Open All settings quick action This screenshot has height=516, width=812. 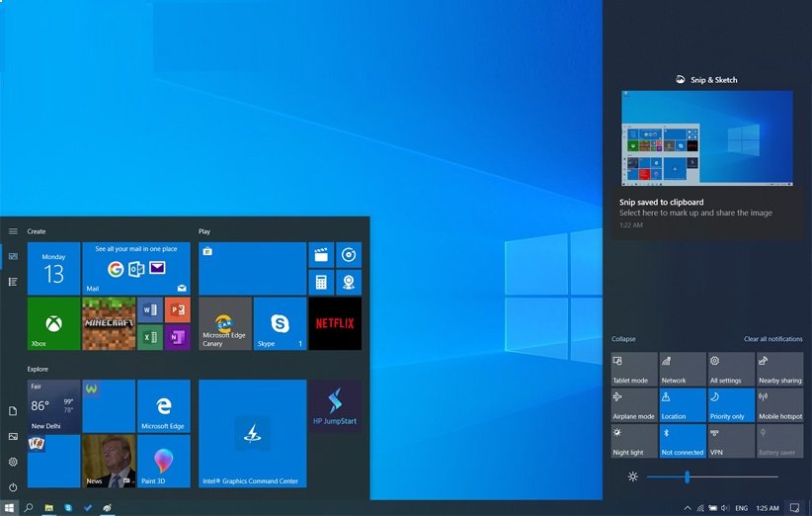[x=731, y=370]
